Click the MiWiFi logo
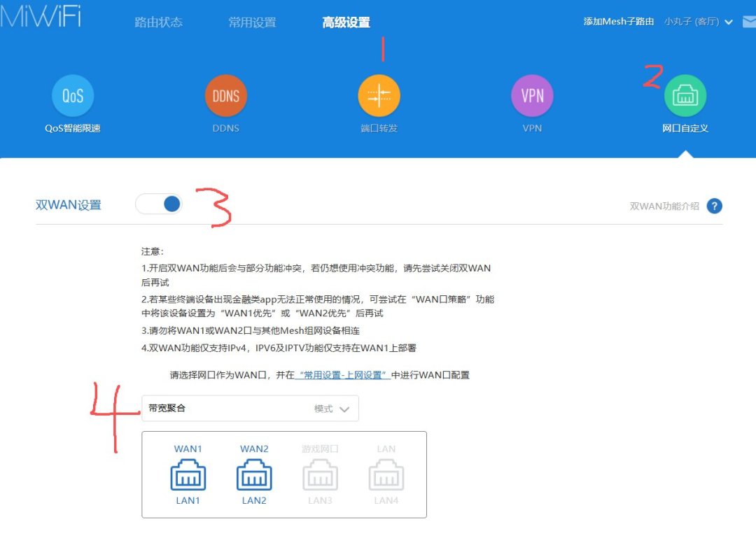Viewport: 756px width, 550px height. point(41,15)
